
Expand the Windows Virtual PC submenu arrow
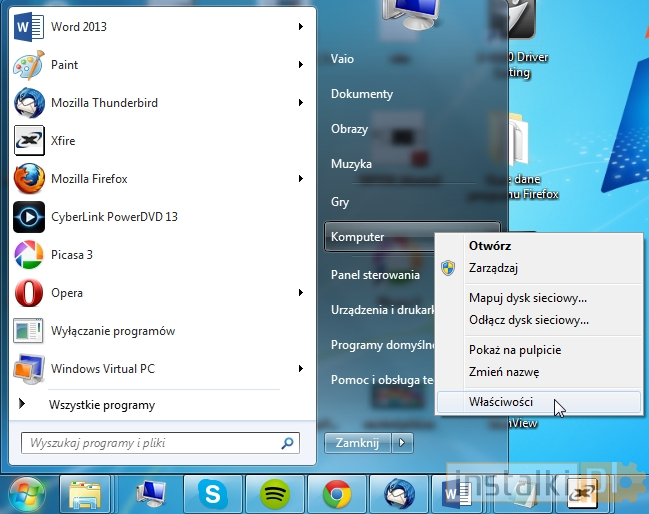coord(301,369)
